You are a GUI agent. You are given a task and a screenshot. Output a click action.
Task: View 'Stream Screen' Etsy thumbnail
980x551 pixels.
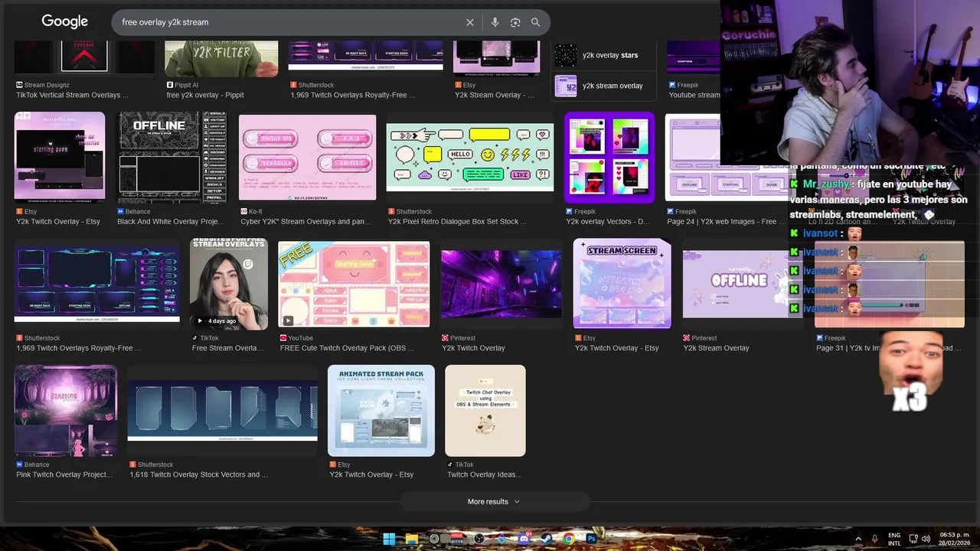622,284
